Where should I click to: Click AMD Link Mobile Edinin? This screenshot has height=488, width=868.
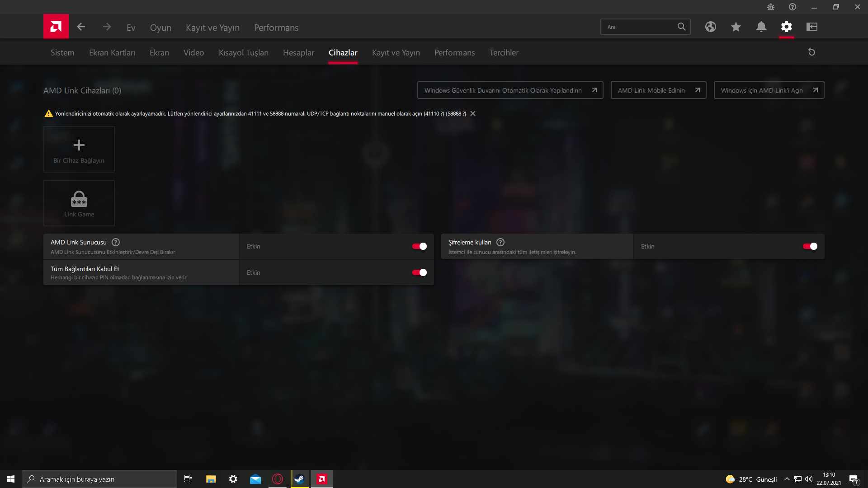click(658, 90)
